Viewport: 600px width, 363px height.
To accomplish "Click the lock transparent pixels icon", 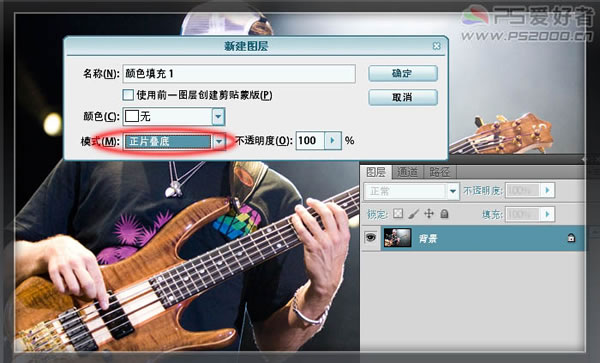I will coord(398,213).
